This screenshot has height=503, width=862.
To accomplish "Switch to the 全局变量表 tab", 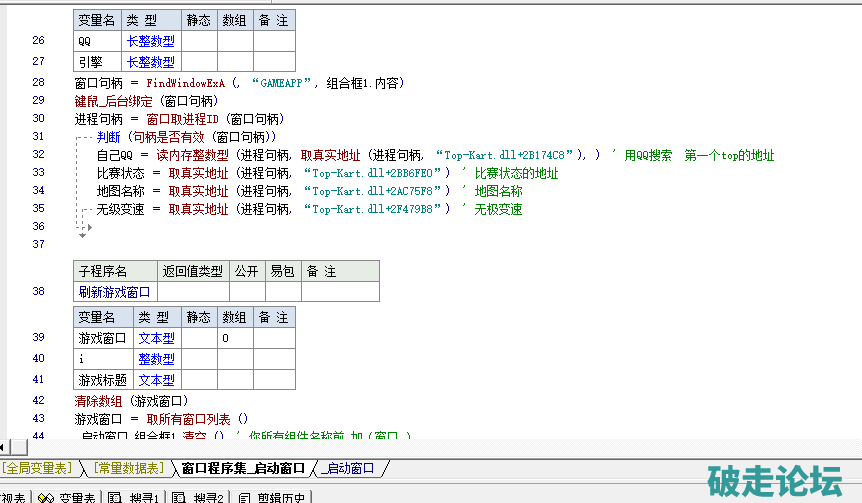I will 38,468.
